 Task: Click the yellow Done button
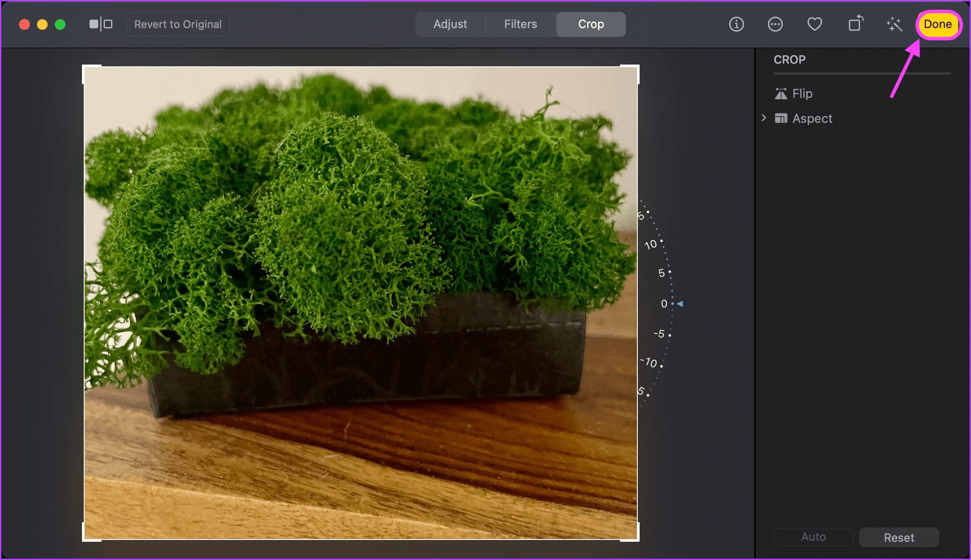(938, 24)
